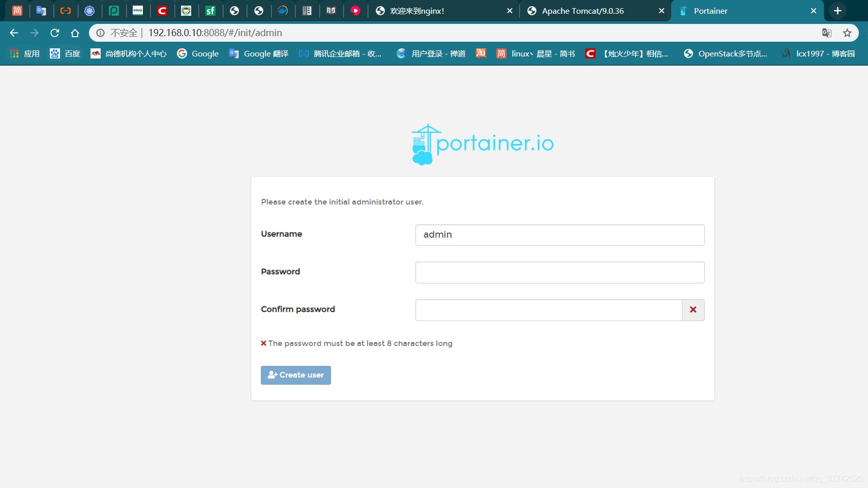This screenshot has height=488, width=868.
Task: Open the SegmentFault sf pinned tab
Action: pyautogui.click(x=211, y=11)
